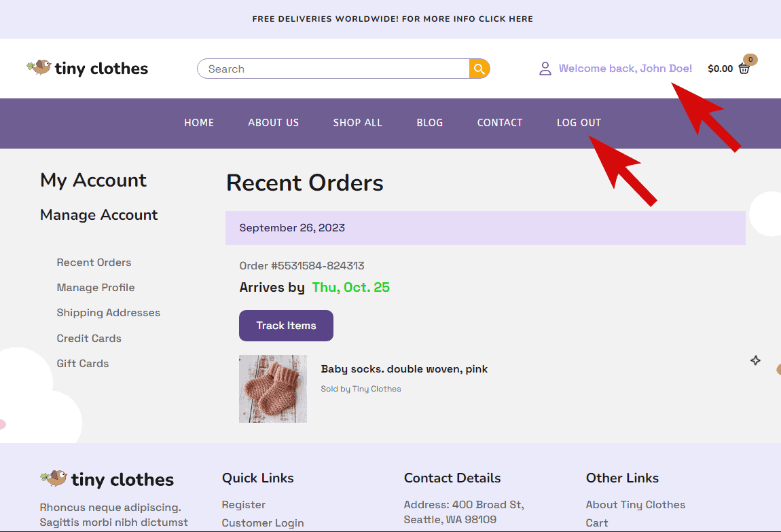Open the Welcome back, John Doe link
781x532 pixels.
pyautogui.click(x=625, y=69)
